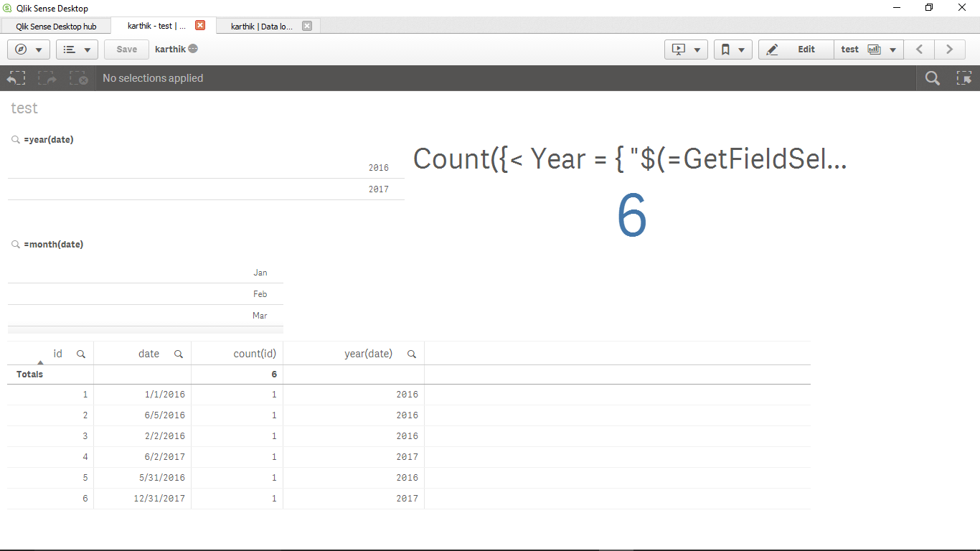
Task: Search the date column in the table
Action: (179, 354)
